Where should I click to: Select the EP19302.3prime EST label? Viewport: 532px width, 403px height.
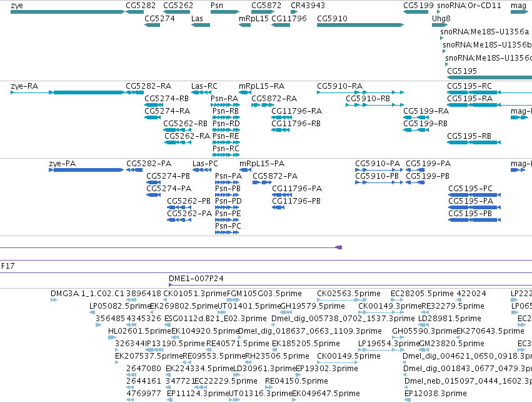(x=327, y=369)
